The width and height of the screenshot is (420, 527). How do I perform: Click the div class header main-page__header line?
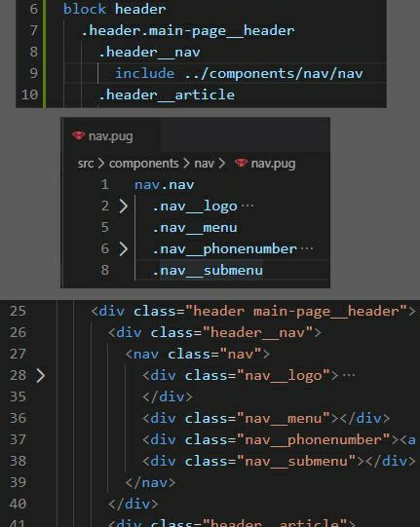(253, 311)
